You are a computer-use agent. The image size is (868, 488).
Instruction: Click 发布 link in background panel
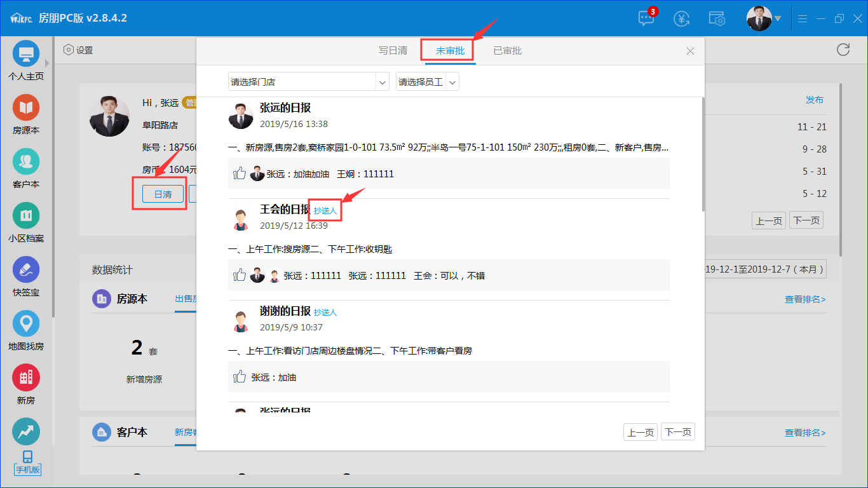[x=815, y=100]
